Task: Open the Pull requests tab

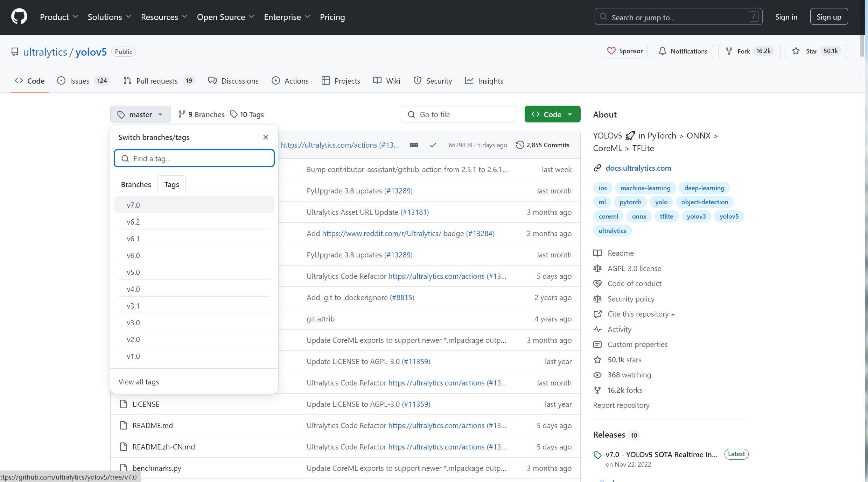Action: tap(159, 81)
